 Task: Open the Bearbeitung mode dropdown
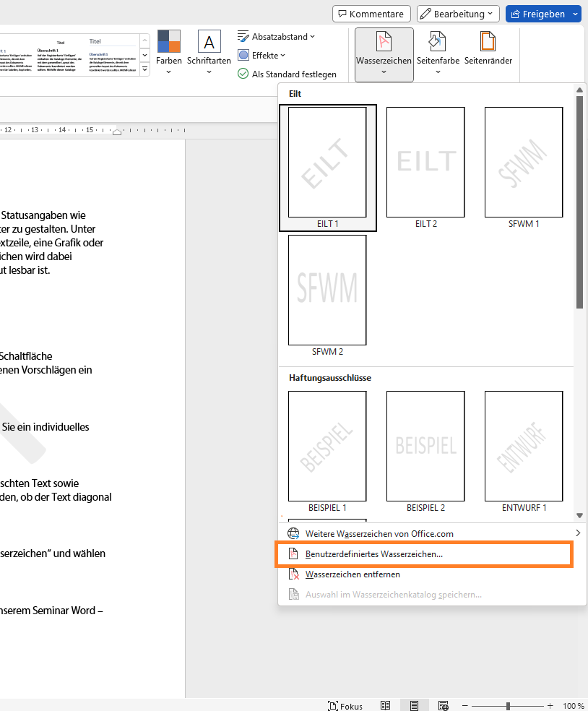tap(458, 14)
